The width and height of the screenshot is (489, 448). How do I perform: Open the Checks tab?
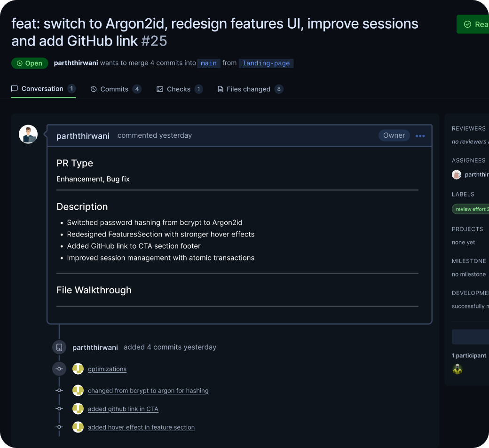coord(179,89)
